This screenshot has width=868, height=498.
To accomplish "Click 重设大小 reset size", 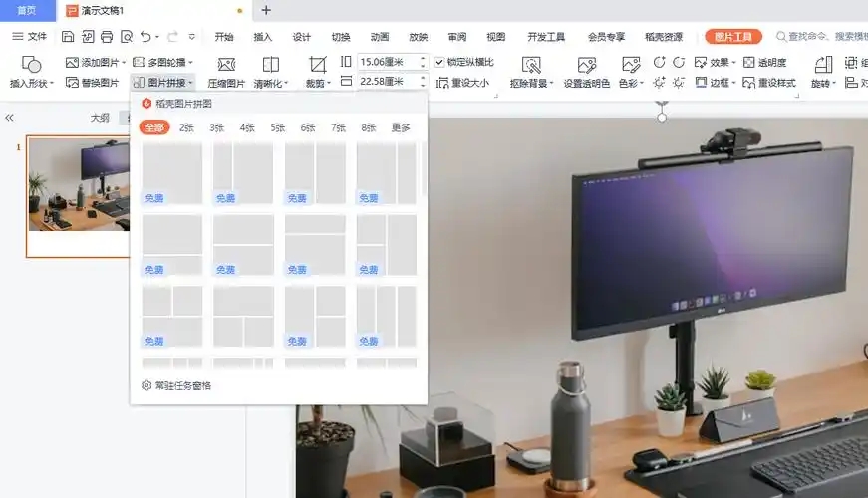I will [462, 83].
